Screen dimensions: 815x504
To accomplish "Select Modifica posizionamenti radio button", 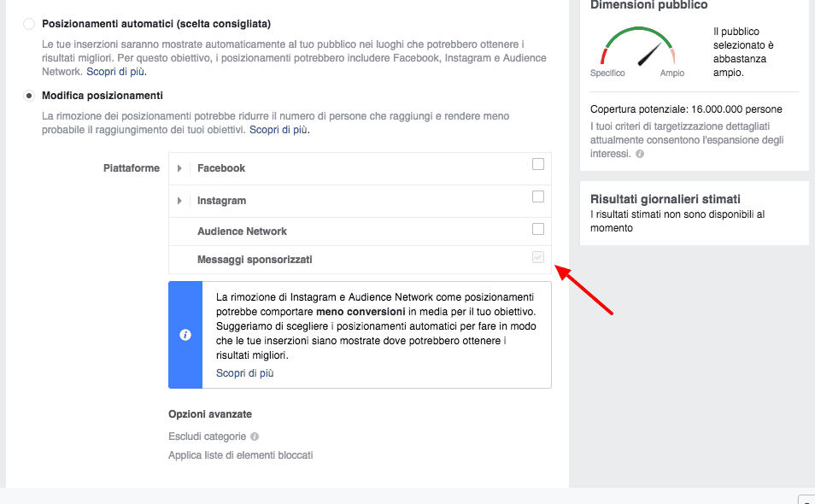I will [29, 96].
